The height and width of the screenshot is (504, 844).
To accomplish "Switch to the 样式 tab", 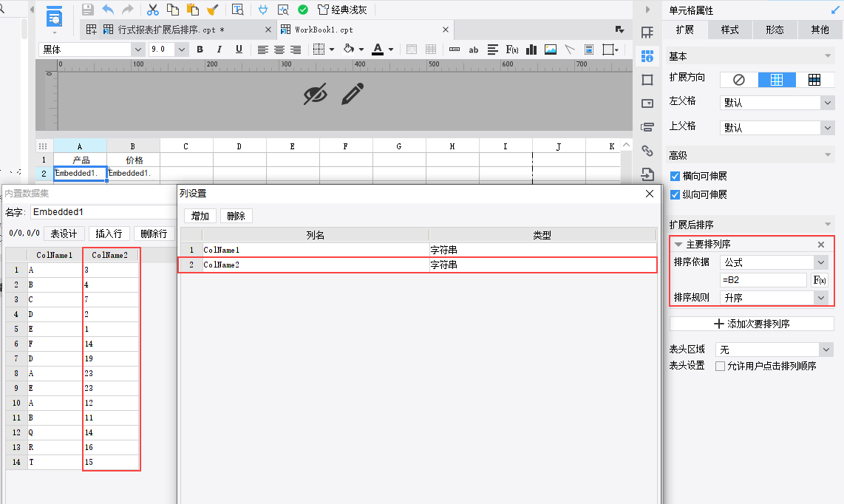I will click(x=730, y=30).
